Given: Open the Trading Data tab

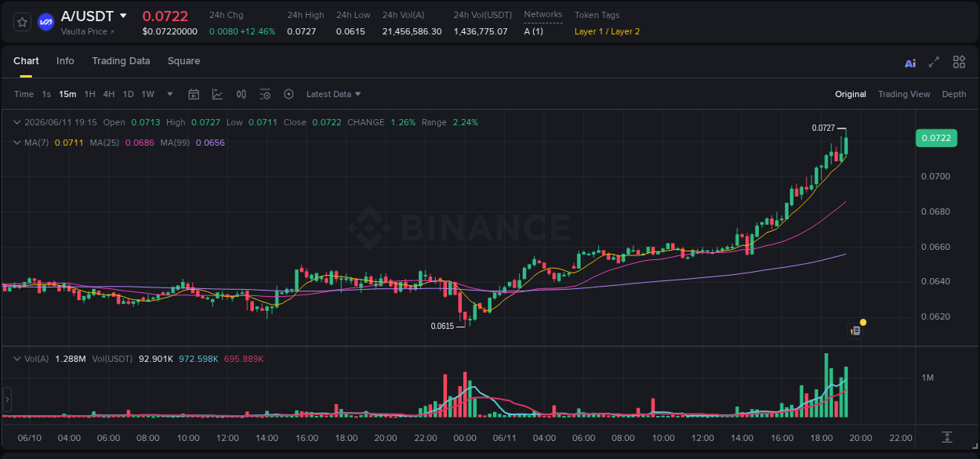Looking at the screenshot, I should (121, 61).
